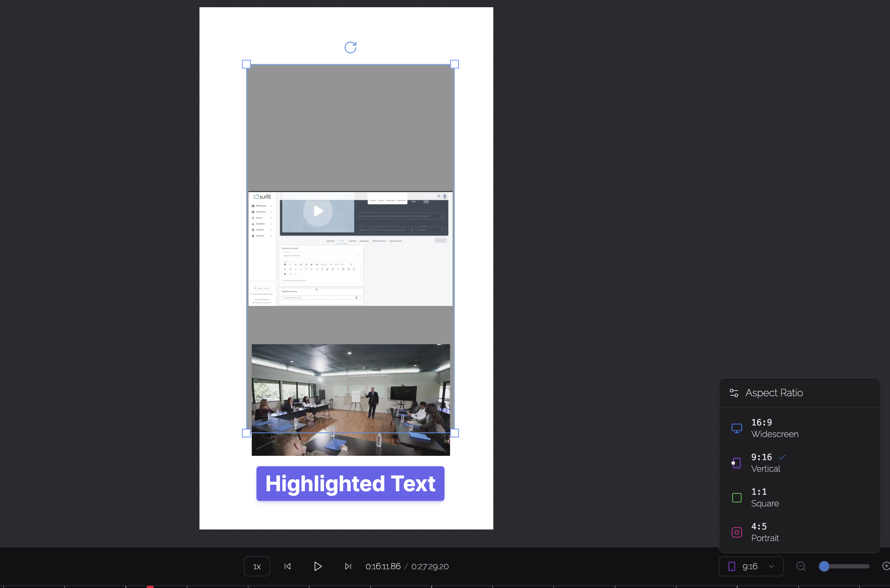The image size is (890, 588).
Task: Click the top-left resize handle
Action: (x=246, y=64)
